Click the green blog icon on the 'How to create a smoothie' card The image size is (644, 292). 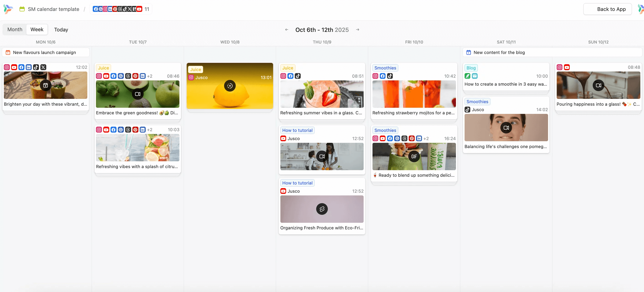467,76
